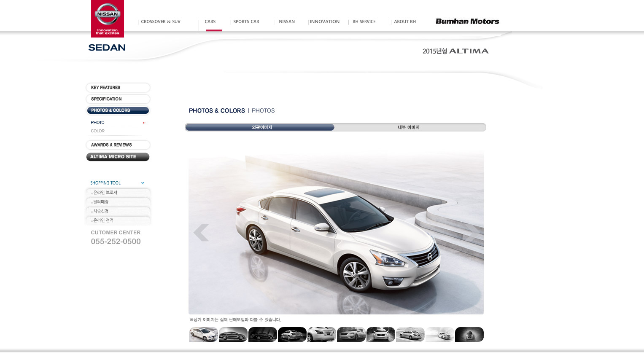
Task: Open the Sports Car menu
Action: (246, 22)
